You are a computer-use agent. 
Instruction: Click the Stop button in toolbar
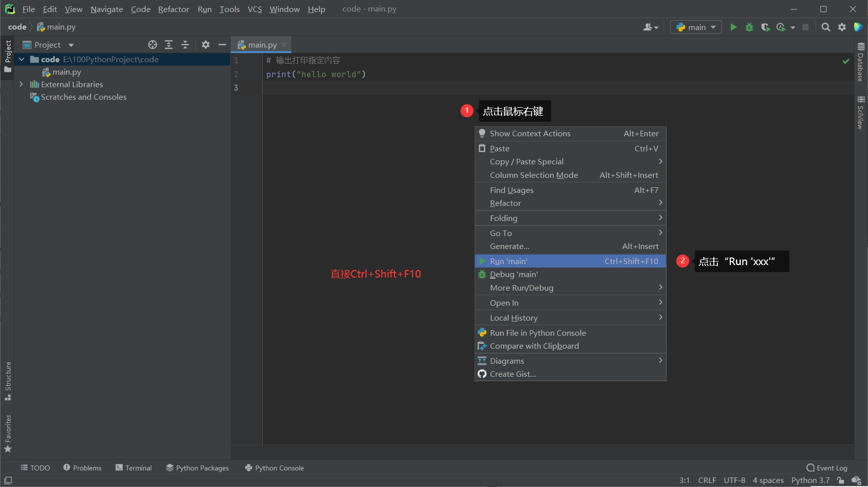(805, 27)
